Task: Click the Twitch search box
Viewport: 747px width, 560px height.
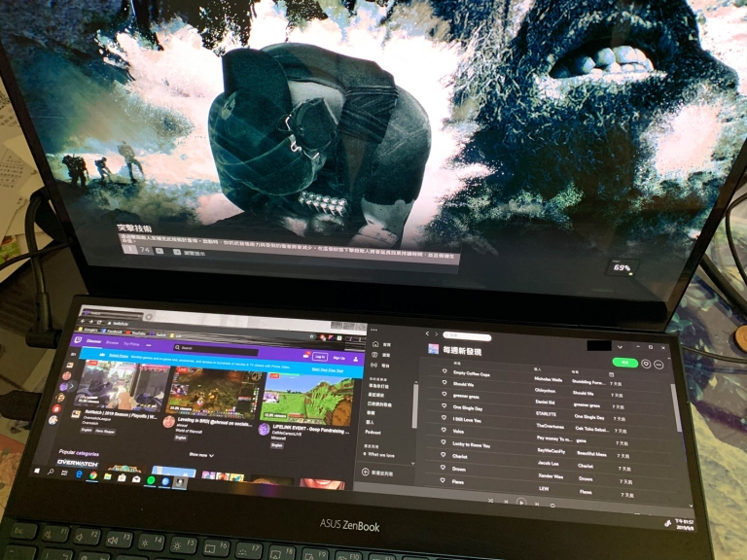Action: pyautogui.click(x=215, y=349)
